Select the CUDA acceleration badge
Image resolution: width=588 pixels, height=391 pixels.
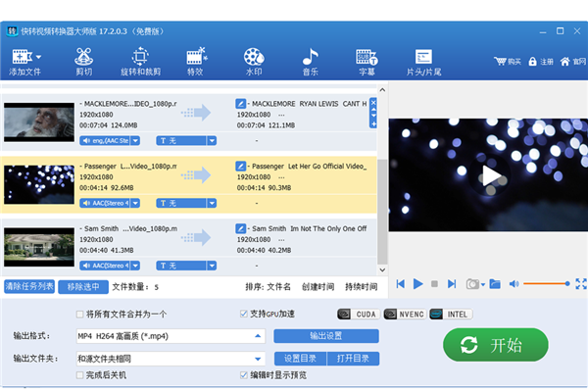(x=359, y=315)
